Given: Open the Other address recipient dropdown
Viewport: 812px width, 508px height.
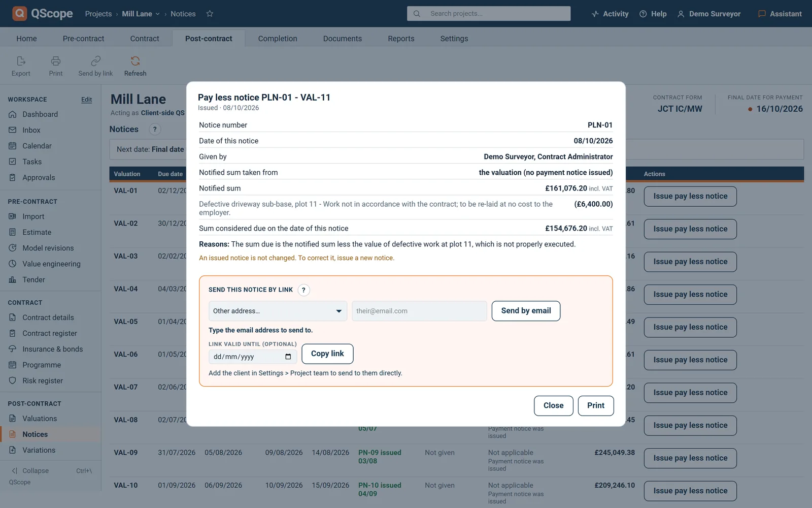Looking at the screenshot, I should coord(278,311).
